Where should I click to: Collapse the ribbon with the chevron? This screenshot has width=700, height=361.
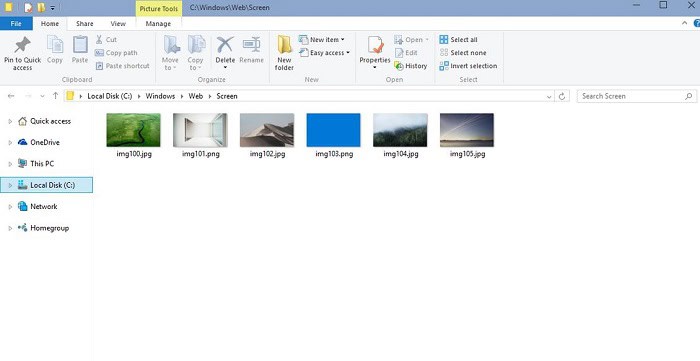tap(684, 23)
